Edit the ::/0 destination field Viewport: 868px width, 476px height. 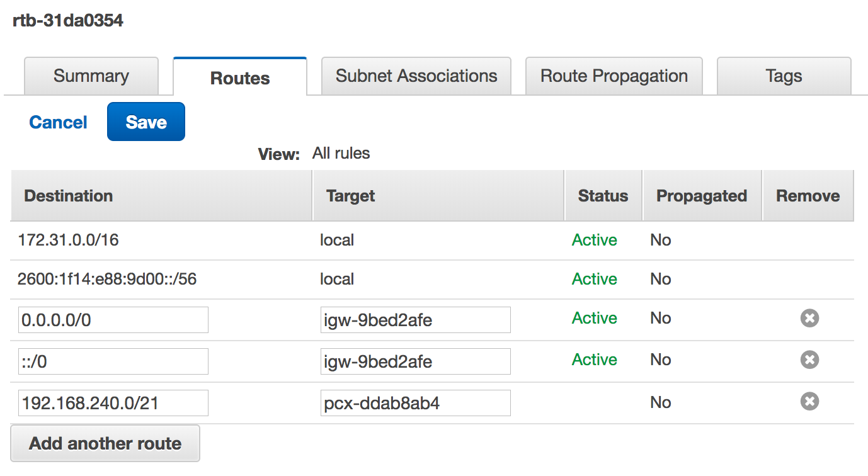(x=113, y=361)
